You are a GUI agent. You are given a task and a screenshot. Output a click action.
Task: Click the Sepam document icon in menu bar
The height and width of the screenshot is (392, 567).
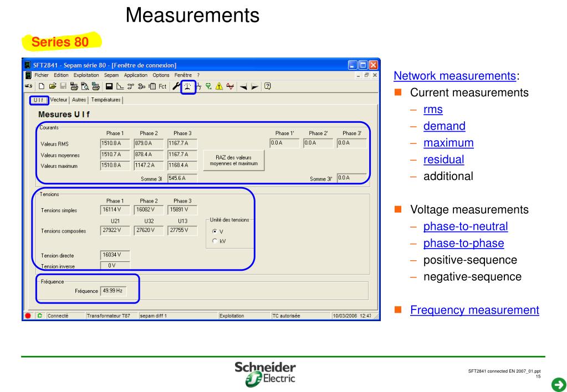[29, 75]
